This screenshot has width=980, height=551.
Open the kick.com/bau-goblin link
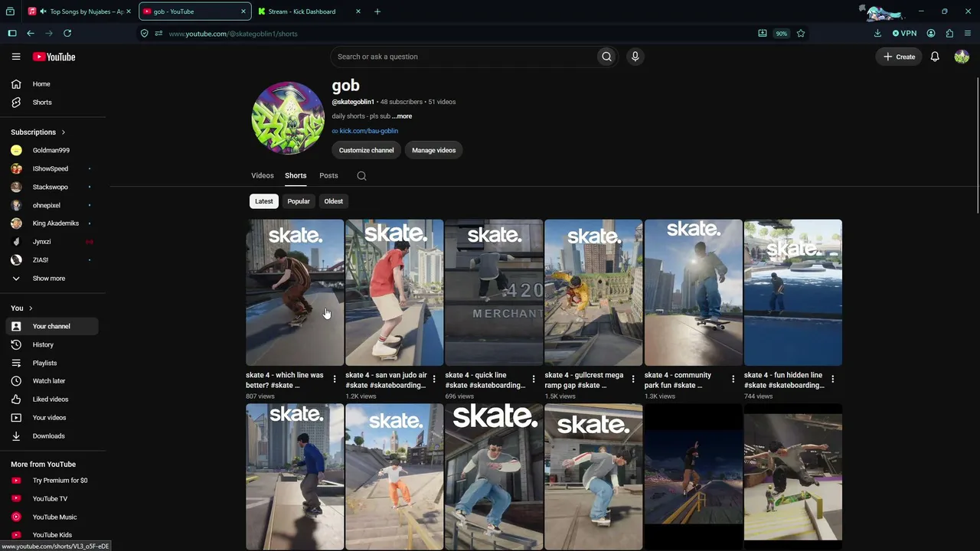tap(368, 131)
